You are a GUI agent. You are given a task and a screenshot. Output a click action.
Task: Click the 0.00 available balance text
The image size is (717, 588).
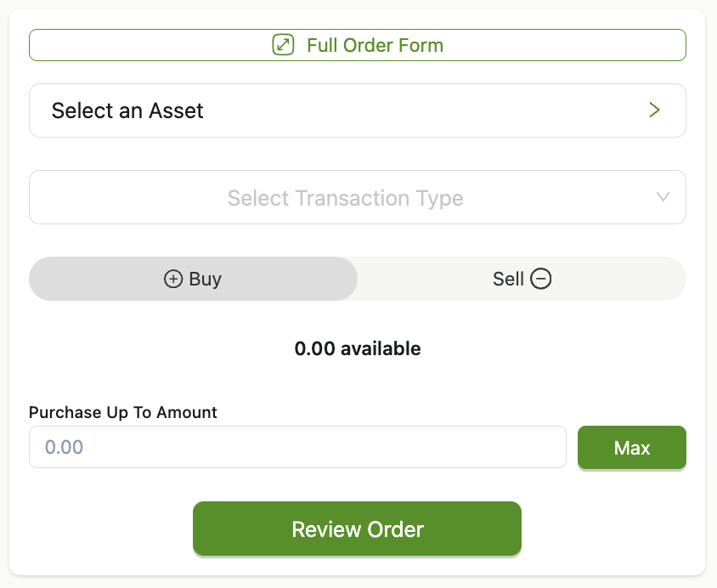[x=358, y=348]
